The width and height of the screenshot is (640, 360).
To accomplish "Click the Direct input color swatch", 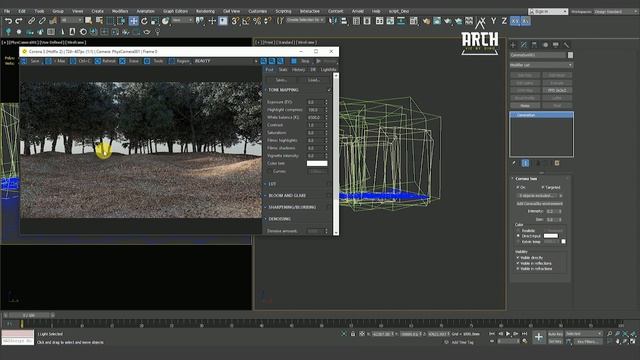I will 551,236.
